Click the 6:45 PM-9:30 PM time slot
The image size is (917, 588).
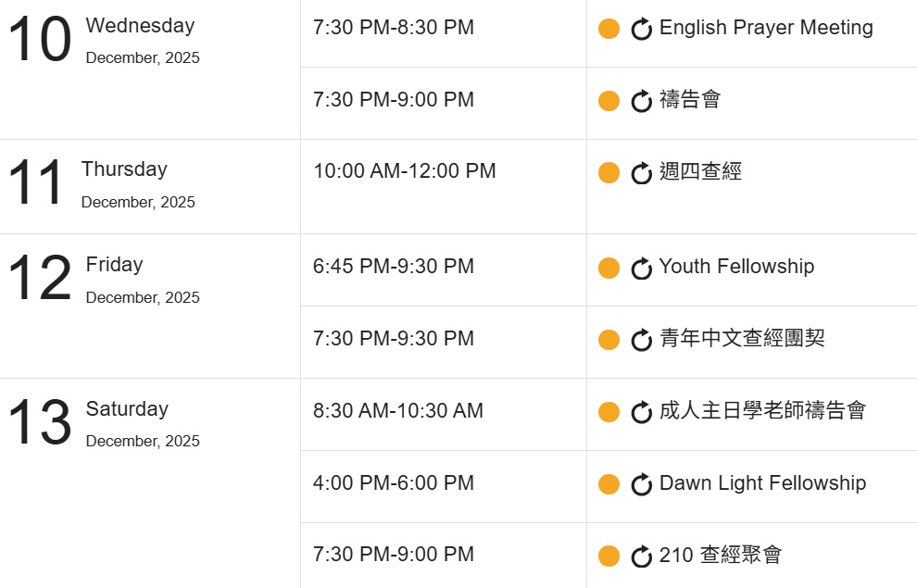[394, 267]
